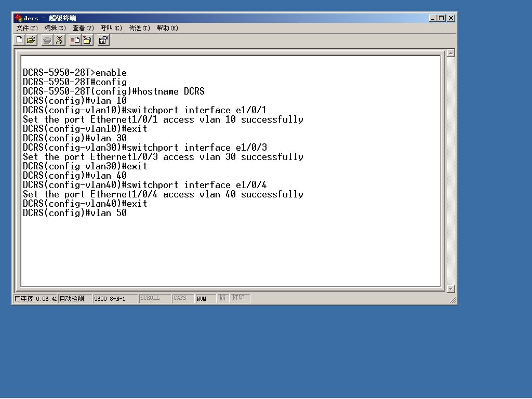Open the 呼叫(C) menu
Image resolution: width=532 pixels, height=399 pixels.
(111, 28)
